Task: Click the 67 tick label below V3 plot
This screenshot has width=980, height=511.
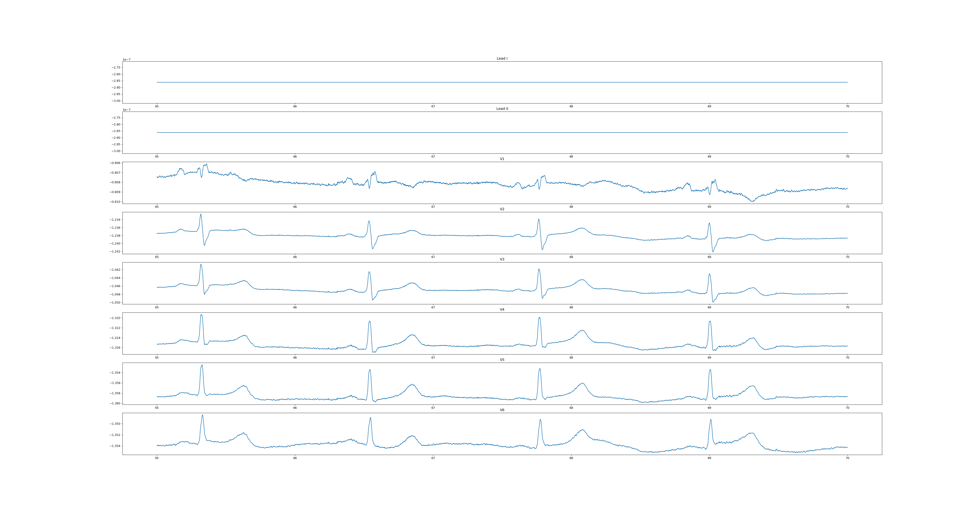Action: [x=433, y=307]
